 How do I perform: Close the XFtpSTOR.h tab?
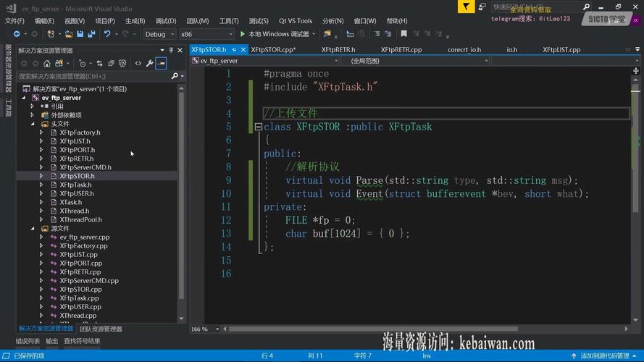point(243,50)
